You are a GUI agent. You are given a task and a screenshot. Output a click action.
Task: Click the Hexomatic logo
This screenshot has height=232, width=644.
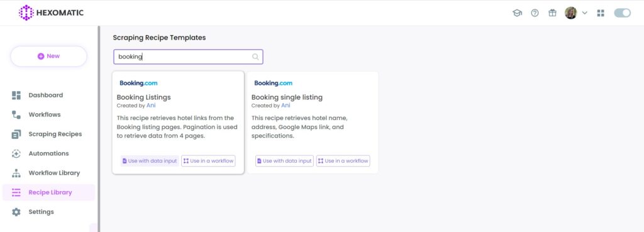51,13
